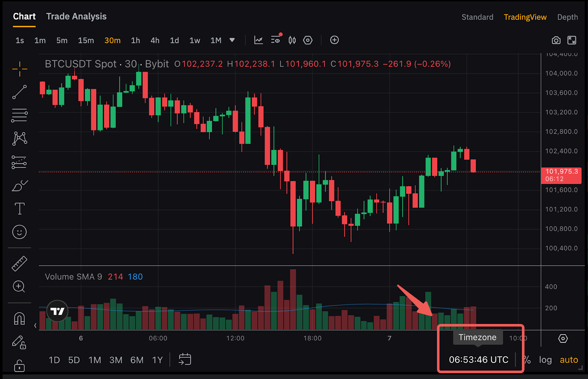Select the crosshair cursor tool
Image resolution: width=588 pixels, height=379 pixels.
coord(19,69)
